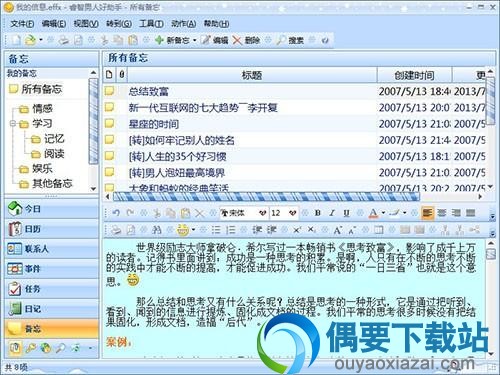
Task: Open the font color dropdown arrow
Action: (x=383, y=213)
